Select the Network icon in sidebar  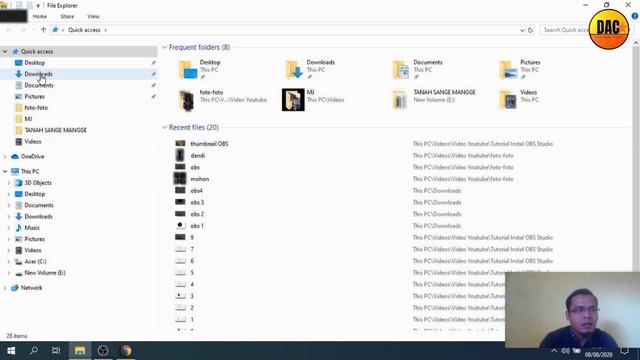click(x=15, y=288)
